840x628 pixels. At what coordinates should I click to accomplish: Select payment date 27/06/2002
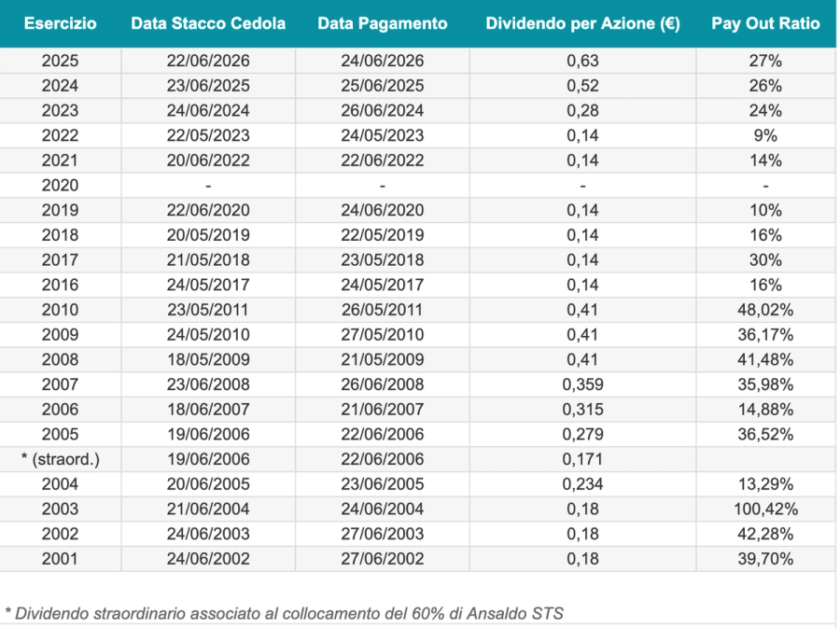point(382,558)
